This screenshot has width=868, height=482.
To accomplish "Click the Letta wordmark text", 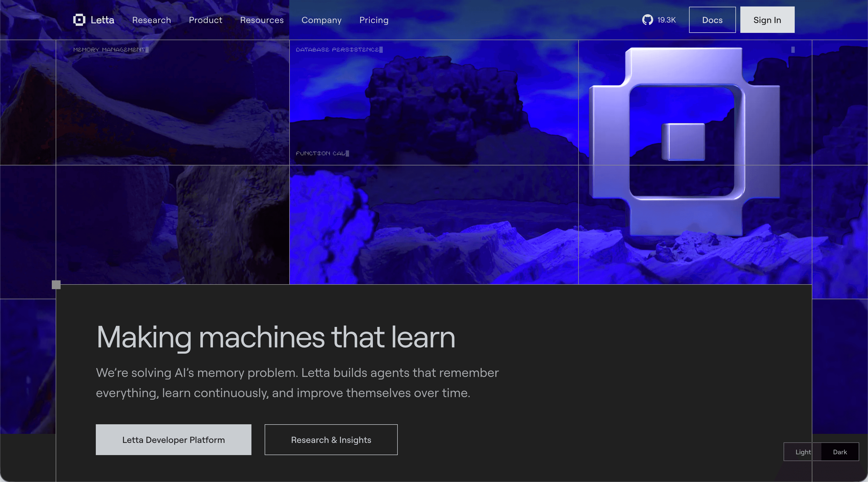I will pyautogui.click(x=103, y=20).
